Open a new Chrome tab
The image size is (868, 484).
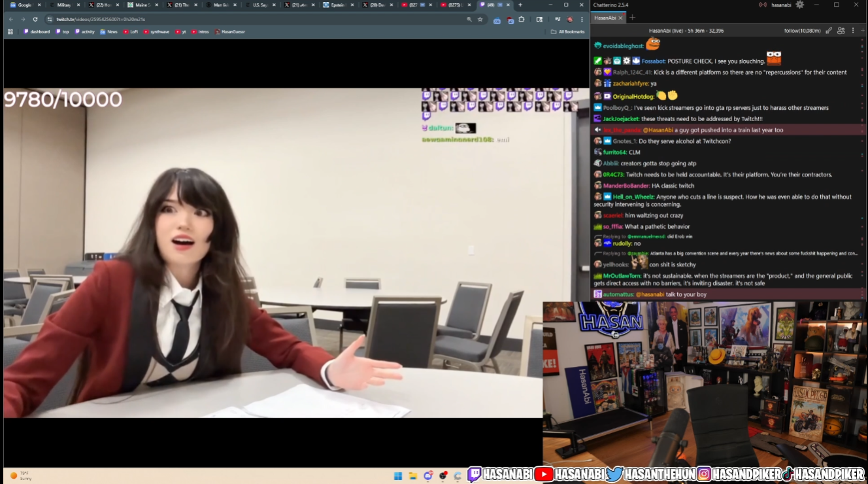coord(520,5)
